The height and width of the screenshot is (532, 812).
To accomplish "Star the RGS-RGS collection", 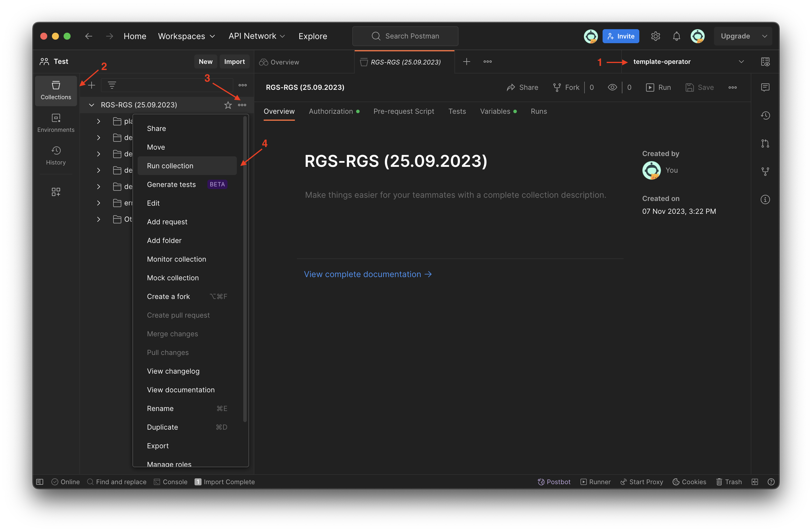I will pyautogui.click(x=228, y=105).
